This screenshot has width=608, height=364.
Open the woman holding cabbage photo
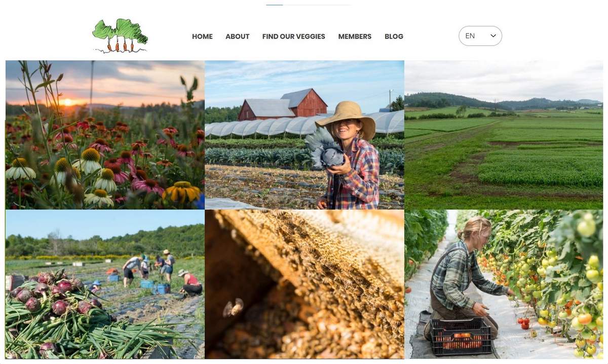click(x=305, y=135)
